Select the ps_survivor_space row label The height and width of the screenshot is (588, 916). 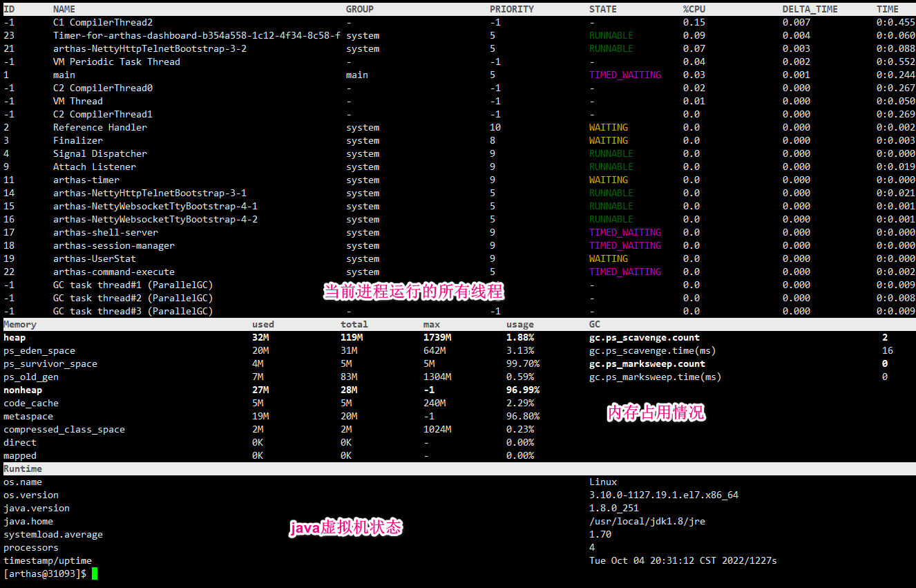50,363
